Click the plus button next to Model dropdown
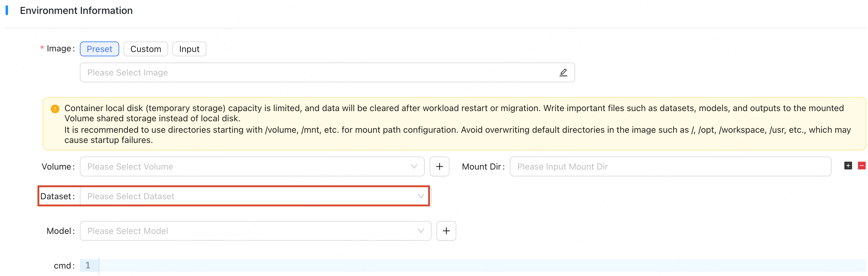Image resolution: width=868 pixels, height=276 pixels. (446, 231)
